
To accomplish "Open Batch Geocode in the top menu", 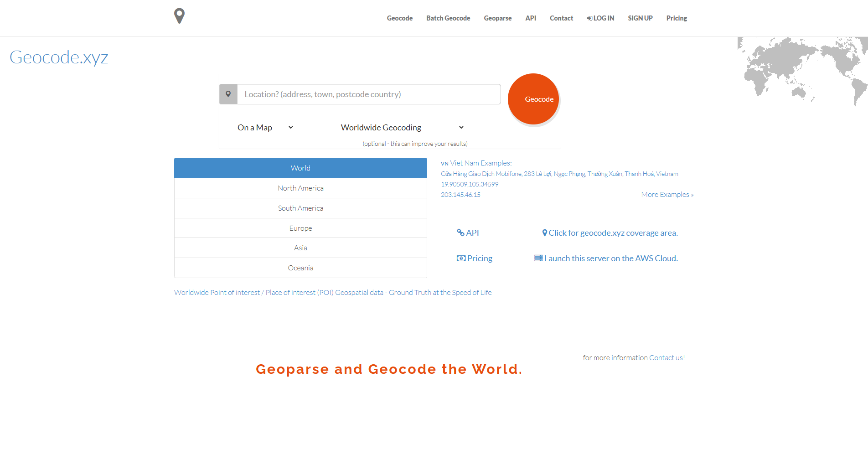I will click(x=448, y=18).
